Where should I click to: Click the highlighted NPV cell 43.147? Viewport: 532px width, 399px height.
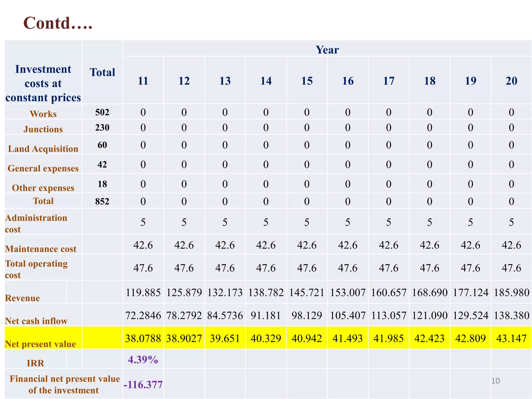pos(511,338)
